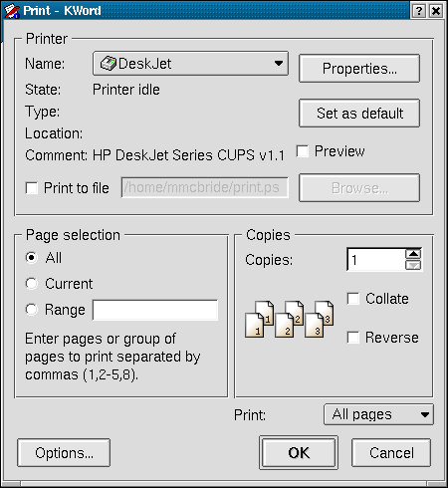The width and height of the screenshot is (448, 488).
Task: Toggle the Collate checkbox
Action: click(x=353, y=299)
